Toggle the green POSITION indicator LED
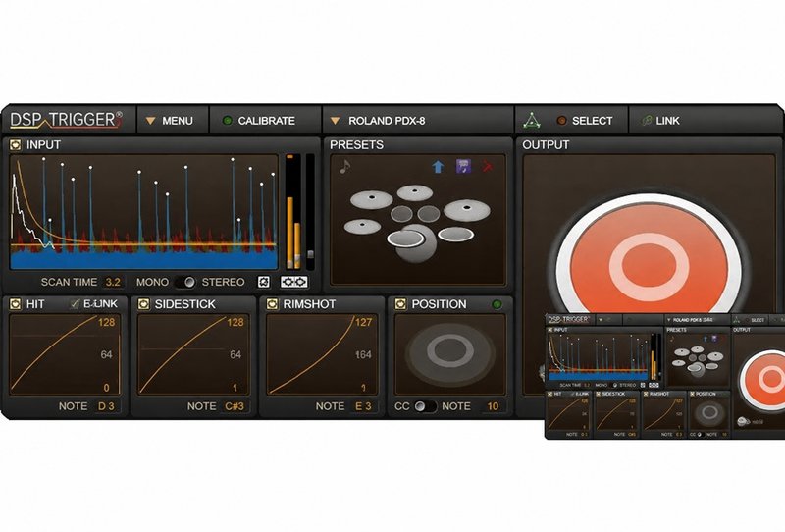Image resolution: width=785 pixels, height=532 pixels. tap(497, 304)
